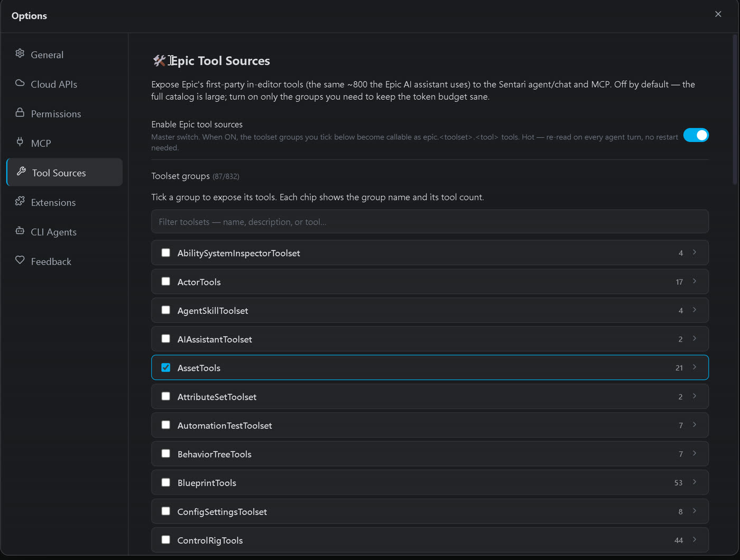Expand the ControlRigTools chevron
This screenshot has height=560, width=740.
[695, 539]
